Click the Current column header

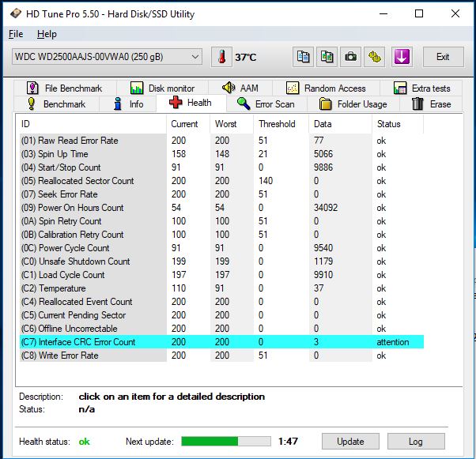pyautogui.click(x=188, y=124)
